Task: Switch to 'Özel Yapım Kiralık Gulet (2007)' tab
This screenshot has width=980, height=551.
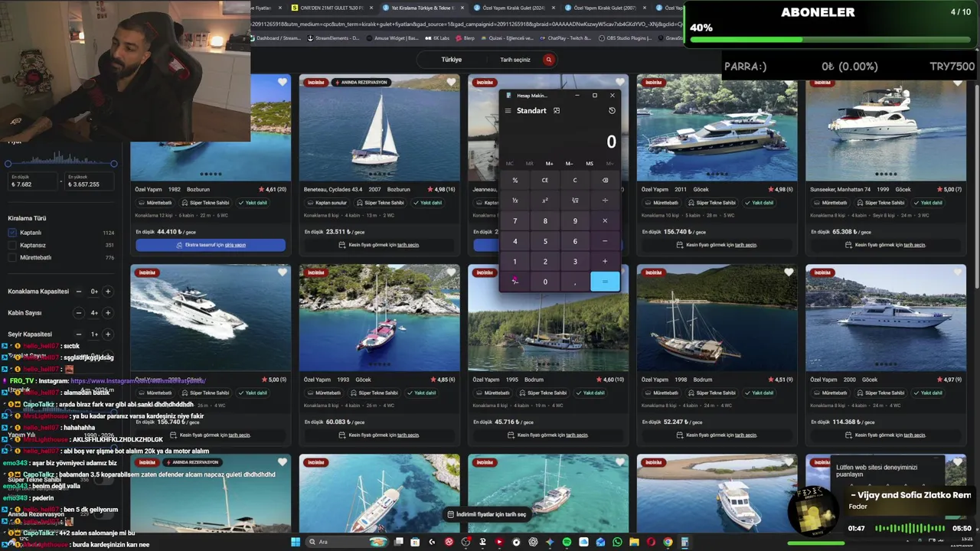Action: coord(605,8)
